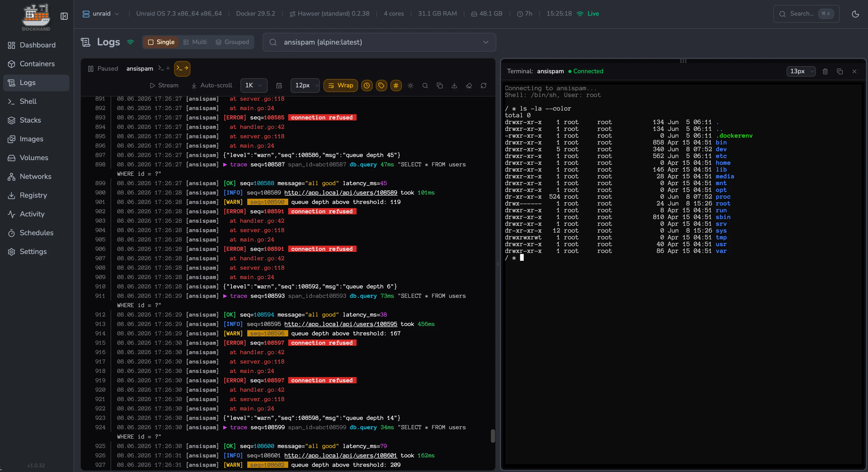Image resolution: width=868 pixels, height=472 pixels.
Task: Expand trace seq=108587 entry triangle
Action: [x=225, y=164]
